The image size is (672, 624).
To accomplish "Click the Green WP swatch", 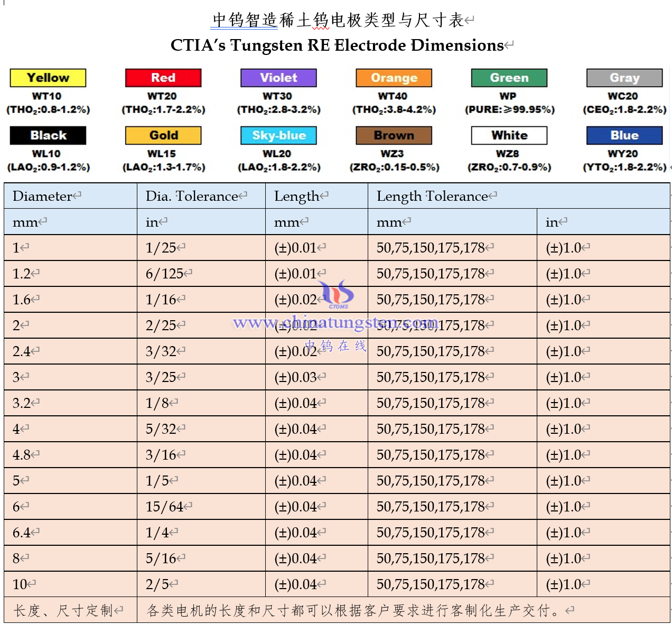I will pos(509,78).
